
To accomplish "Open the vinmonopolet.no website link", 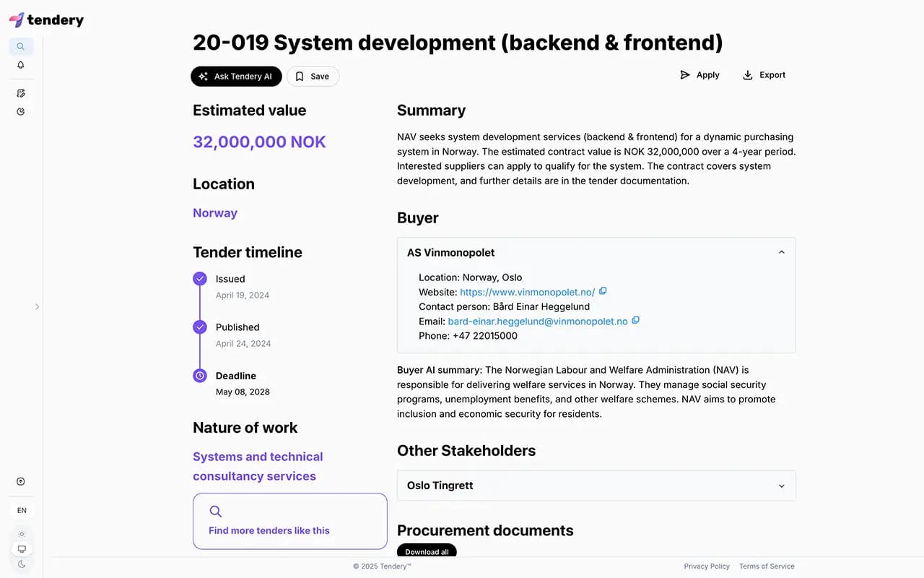I will coord(527,292).
